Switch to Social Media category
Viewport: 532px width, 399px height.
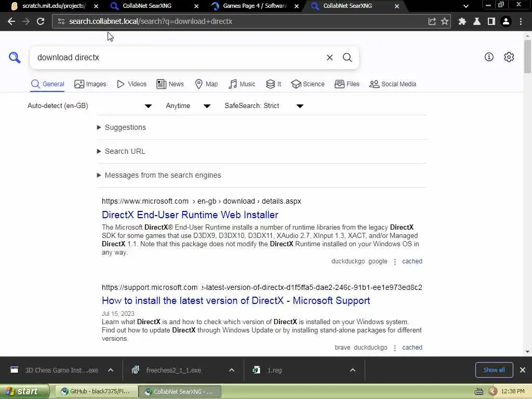393,84
